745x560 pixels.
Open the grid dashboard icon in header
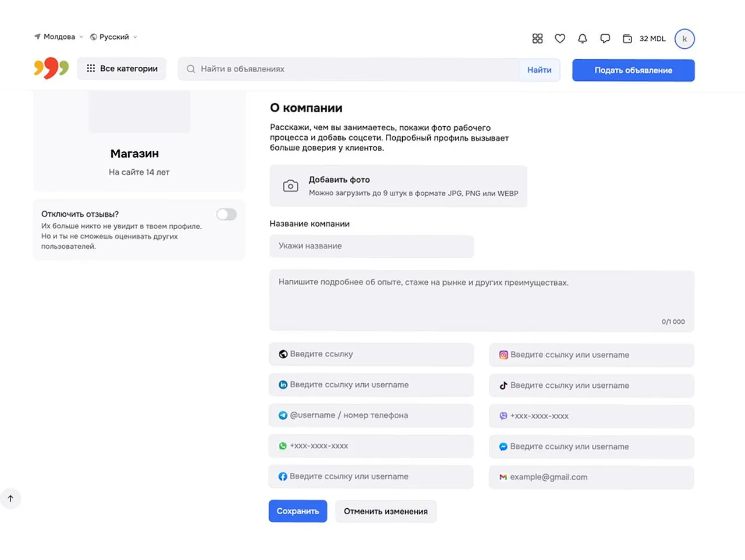[537, 38]
